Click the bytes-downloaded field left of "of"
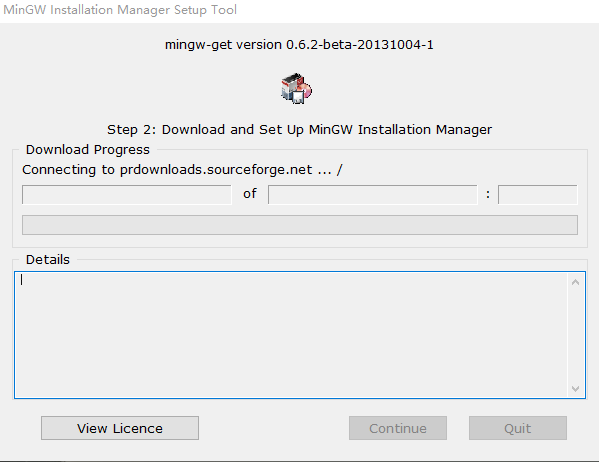This screenshot has height=462, width=599. coord(127,195)
